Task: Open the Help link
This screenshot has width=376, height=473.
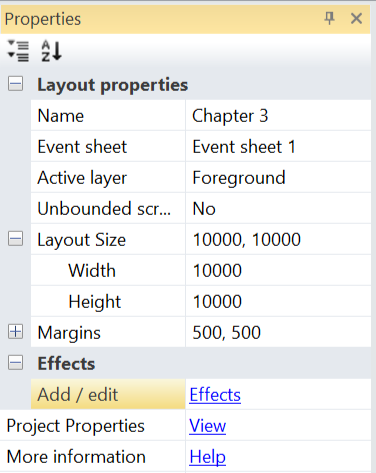Action: (x=207, y=457)
